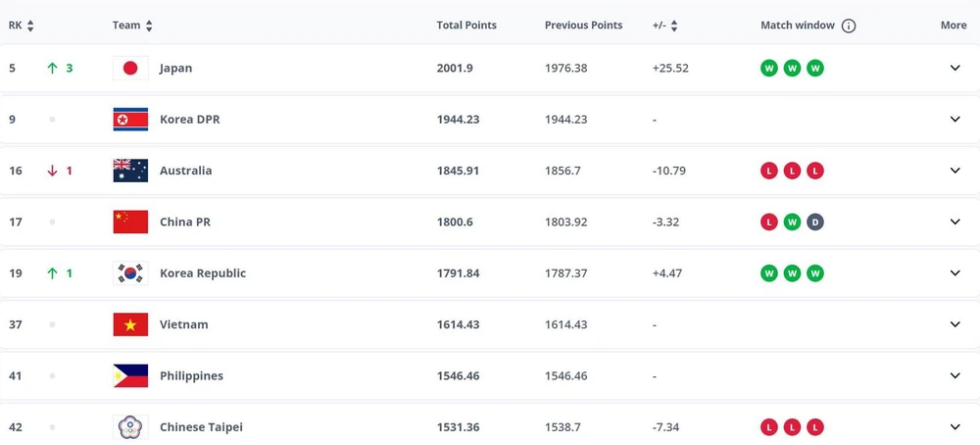Screen dimensions: 980x445
Task: Click the Australia flag icon
Action: [130, 171]
